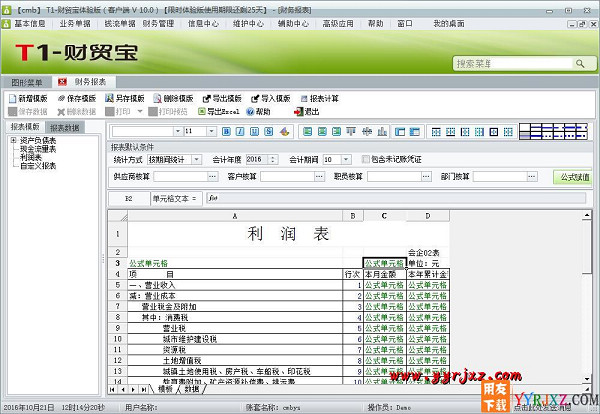
Task: Click the vertical scrollbar thumb
Action: coord(587,246)
